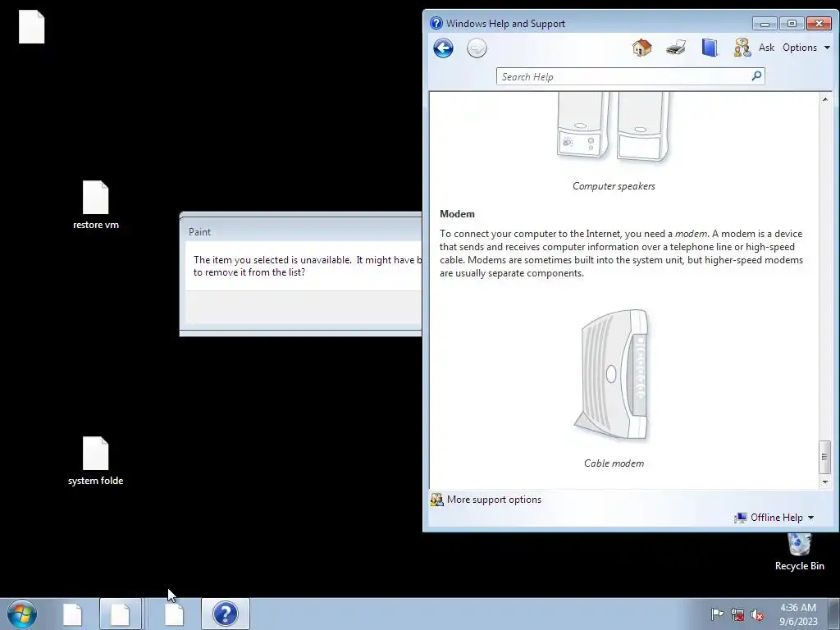The image size is (840, 630).
Task: Click the Ask label in Help toolbar
Action: pyautogui.click(x=766, y=48)
